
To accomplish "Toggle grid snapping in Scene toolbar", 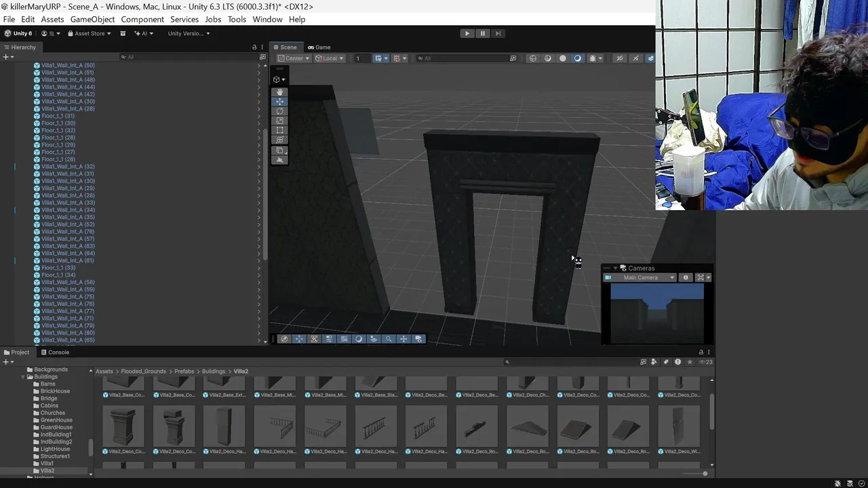I will (x=378, y=58).
